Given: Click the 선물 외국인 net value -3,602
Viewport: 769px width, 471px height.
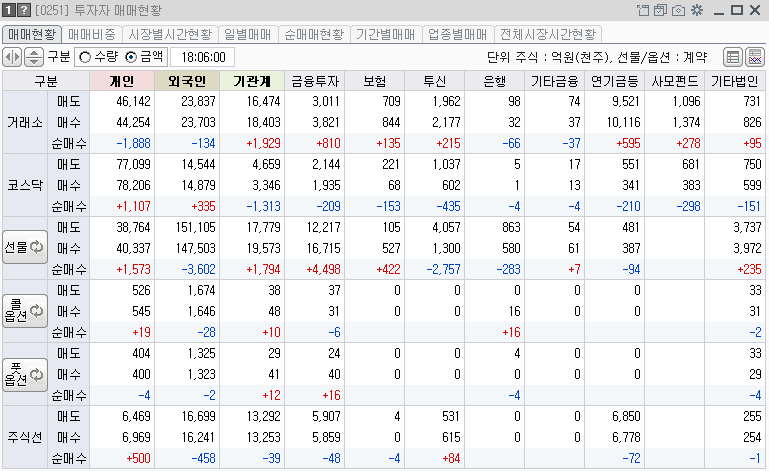Looking at the screenshot, I should 199,269.
